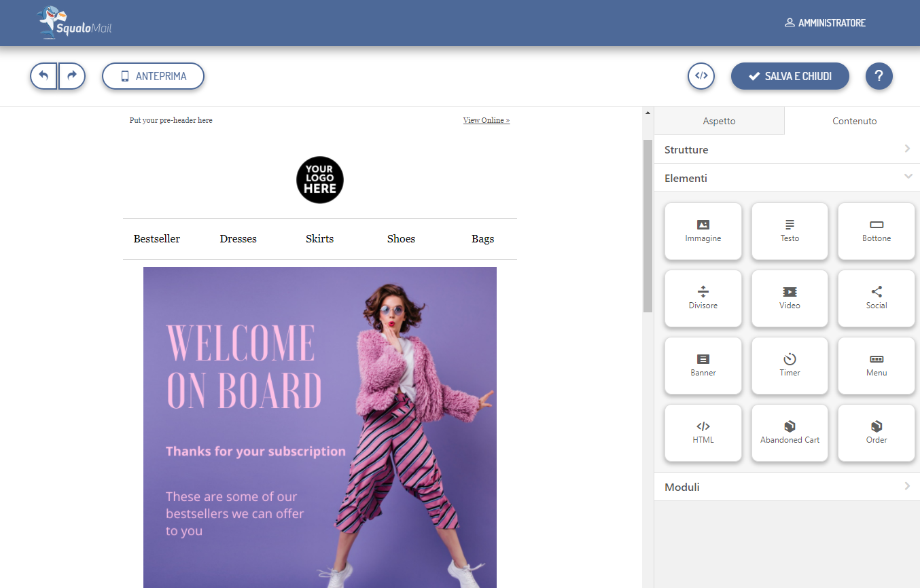Image resolution: width=920 pixels, height=588 pixels.
Task: Open the Anteprima preview
Action: coord(153,76)
